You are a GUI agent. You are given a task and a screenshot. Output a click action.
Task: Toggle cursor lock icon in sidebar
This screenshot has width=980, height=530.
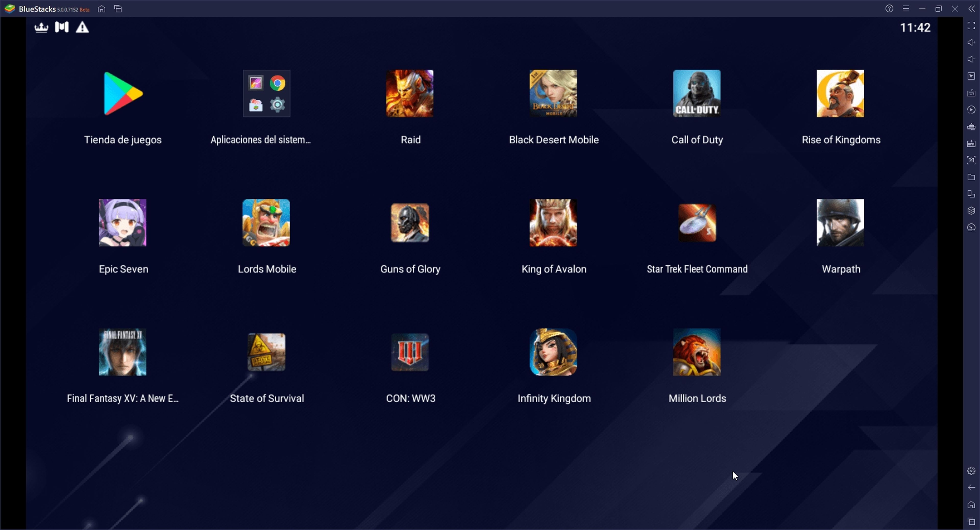click(x=971, y=76)
